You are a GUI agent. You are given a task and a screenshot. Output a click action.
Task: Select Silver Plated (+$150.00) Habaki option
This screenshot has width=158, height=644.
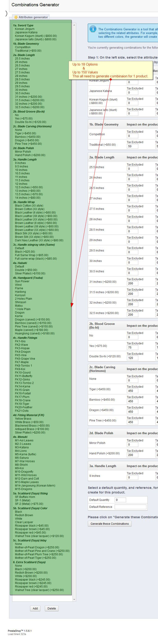tap(30, 273)
